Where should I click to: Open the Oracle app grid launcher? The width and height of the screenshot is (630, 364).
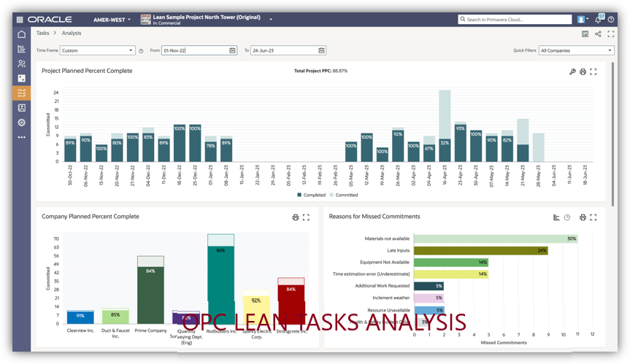click(20, 19)
